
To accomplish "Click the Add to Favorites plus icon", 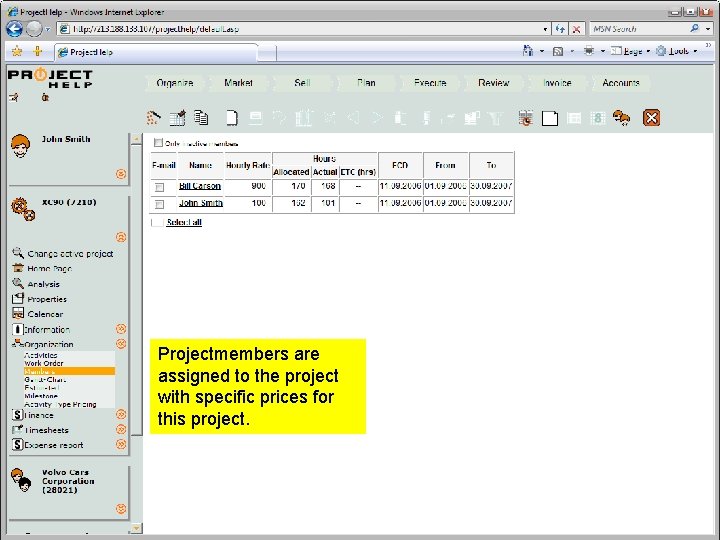I will tap(38, 51).
